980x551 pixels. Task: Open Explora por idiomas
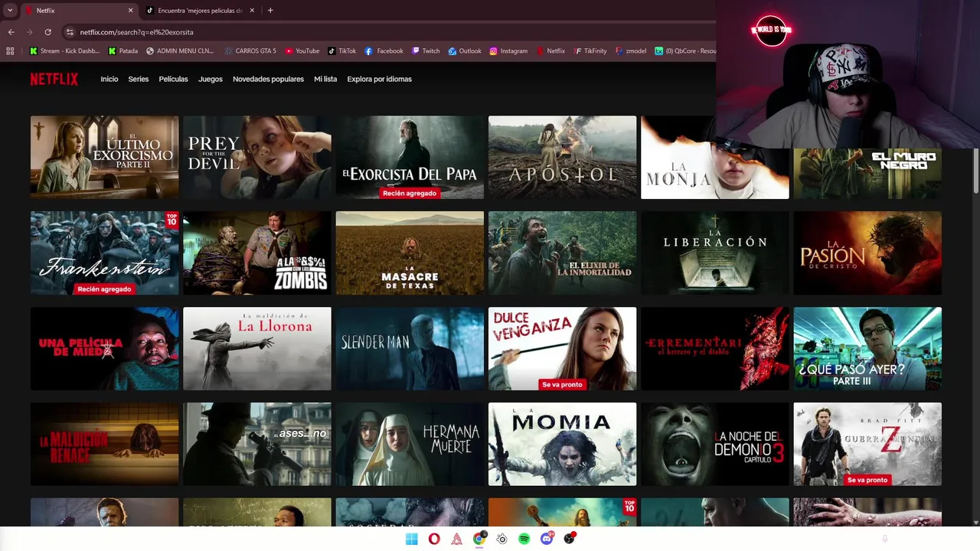pyautogui.click(x=379, y=79)
